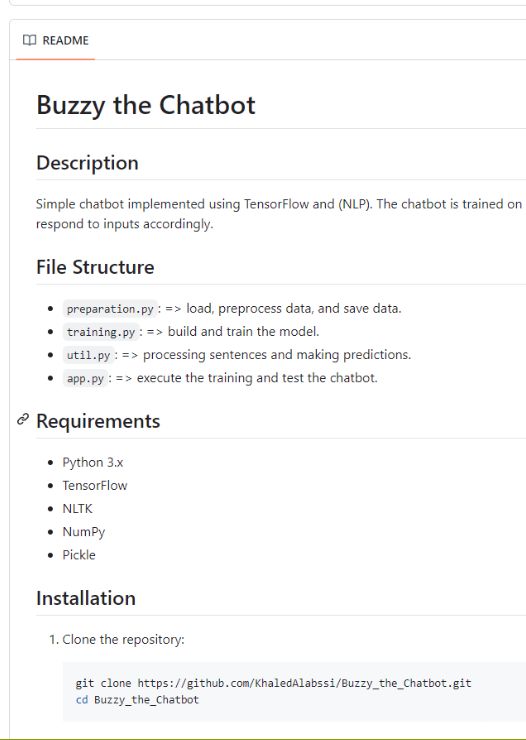Select the File Structure heading
The image size is (526, 740).
click(95, 267)
